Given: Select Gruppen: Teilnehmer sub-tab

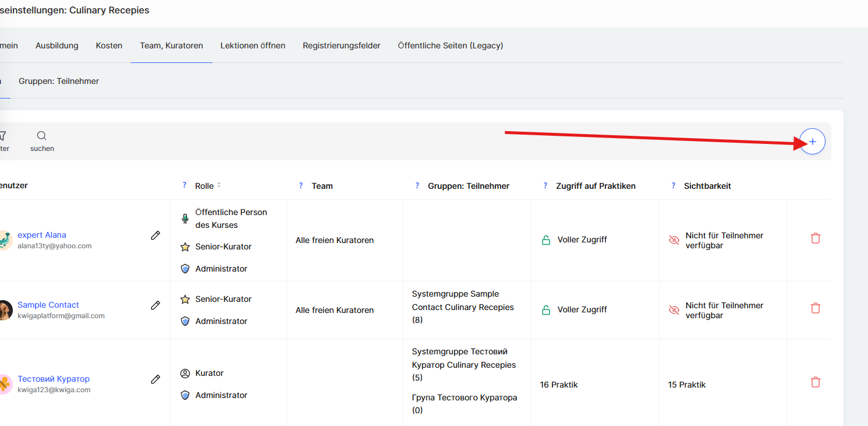Looking at the screenshot, I should 59,81.
